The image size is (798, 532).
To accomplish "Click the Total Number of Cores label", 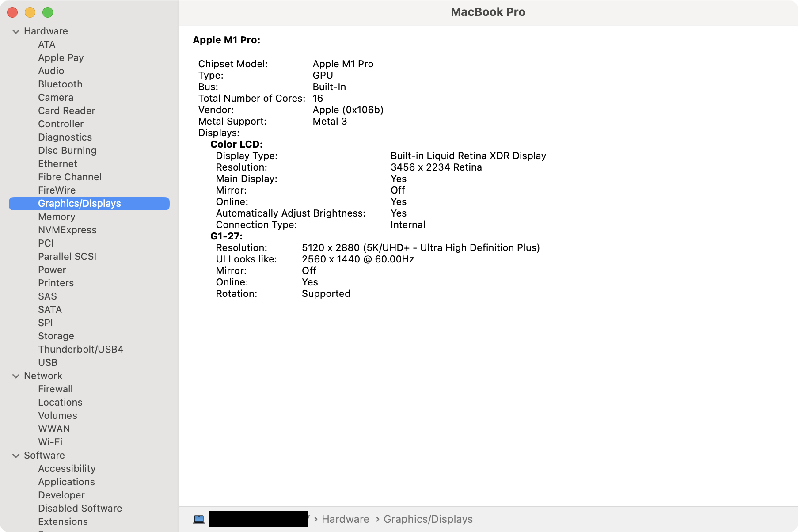I will pyautogui.click(x=252, y=99).
